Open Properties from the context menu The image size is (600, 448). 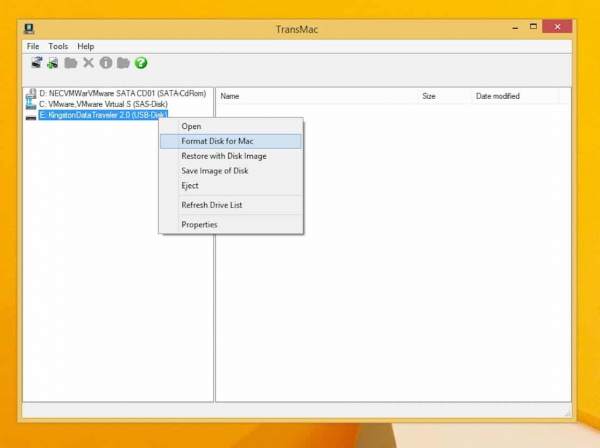[199, 224]
